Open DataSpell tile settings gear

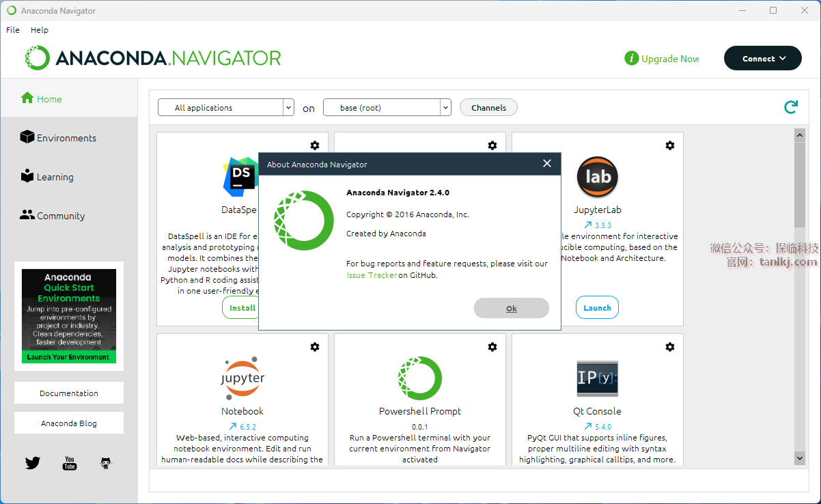pyautogui.click(x=315, y=145)
